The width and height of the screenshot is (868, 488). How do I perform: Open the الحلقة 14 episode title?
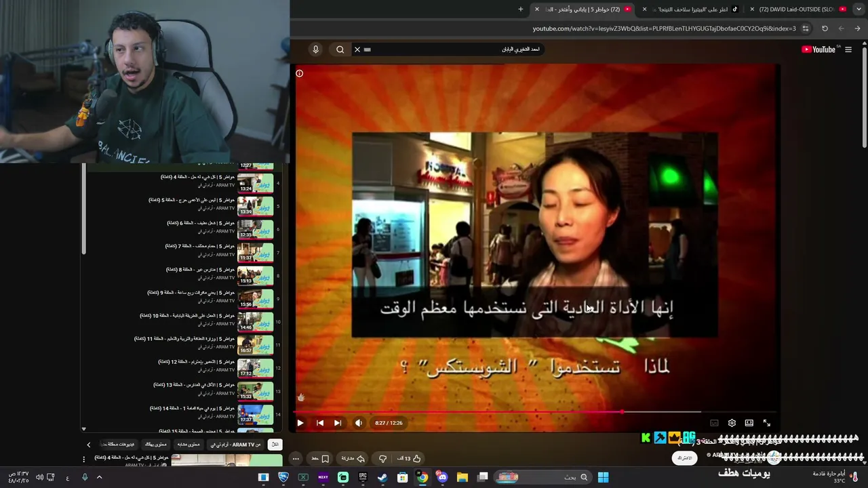click(193, 408)
